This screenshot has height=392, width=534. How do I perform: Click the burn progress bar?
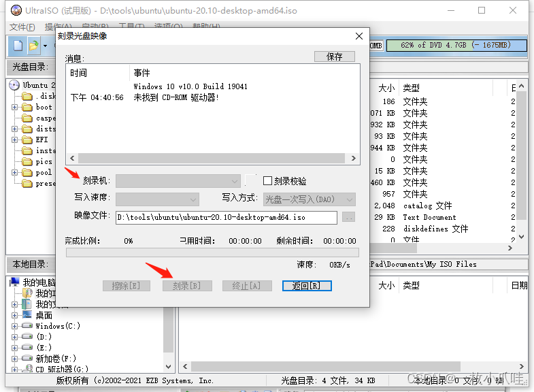[212, 252]
